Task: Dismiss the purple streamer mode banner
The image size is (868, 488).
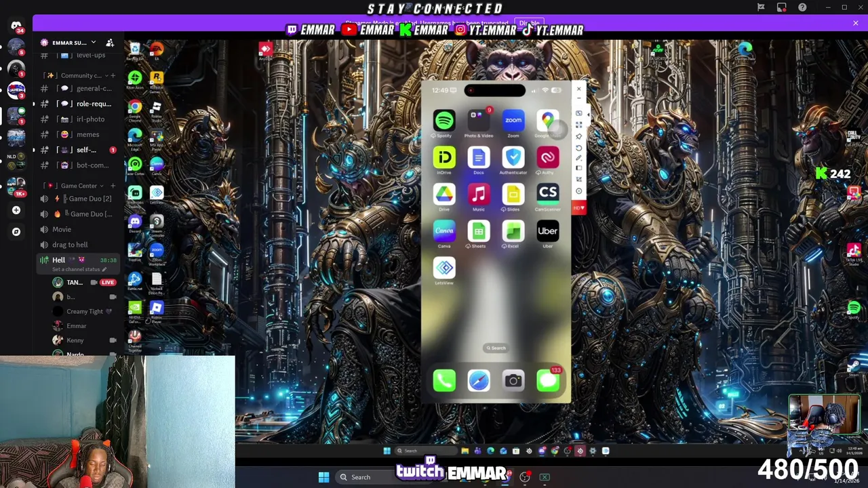Action: click(x=856, y=23)
